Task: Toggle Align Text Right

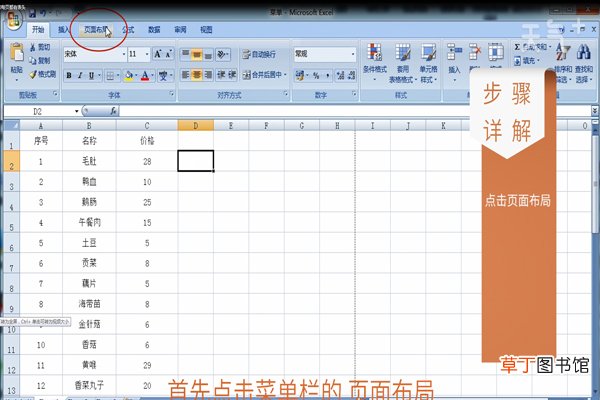Action: coord(207,75)
